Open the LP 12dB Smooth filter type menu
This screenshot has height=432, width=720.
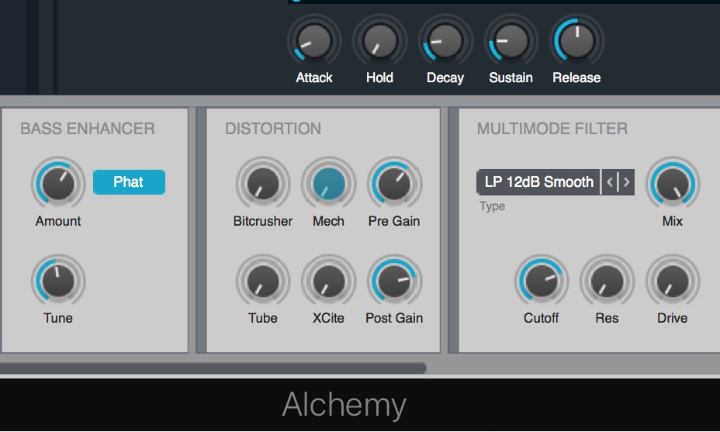(x=538, y=182)
